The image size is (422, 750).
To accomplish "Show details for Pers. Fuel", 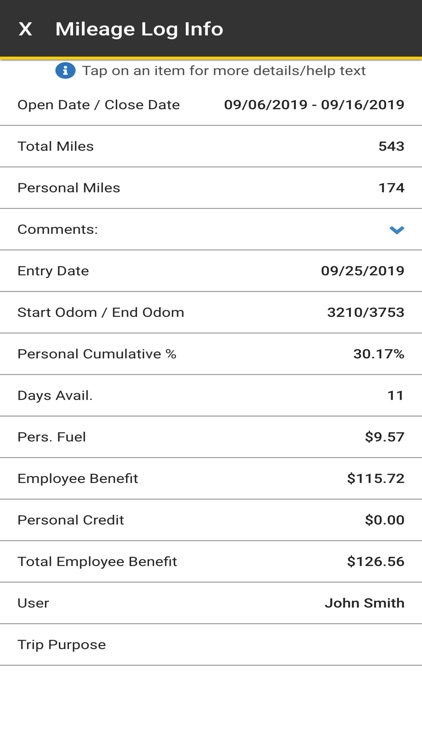I will coord(211,437).
